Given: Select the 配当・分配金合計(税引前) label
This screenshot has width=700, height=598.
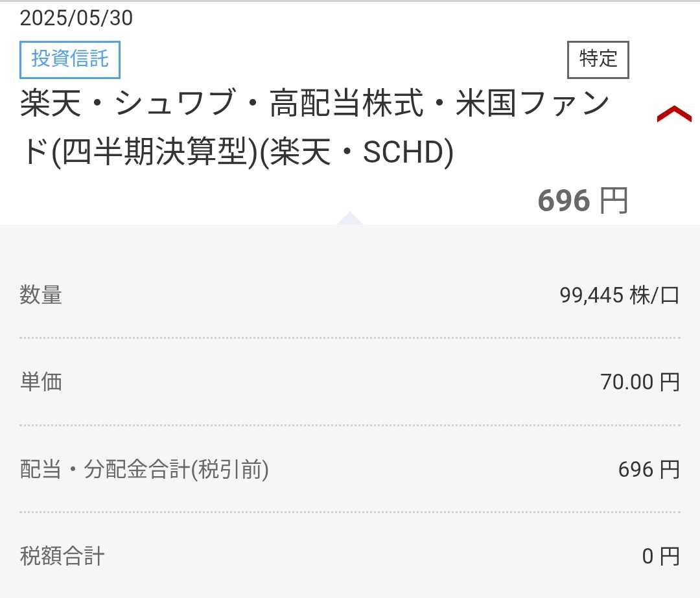Looking at the screenshot, I should coord(144,470).
